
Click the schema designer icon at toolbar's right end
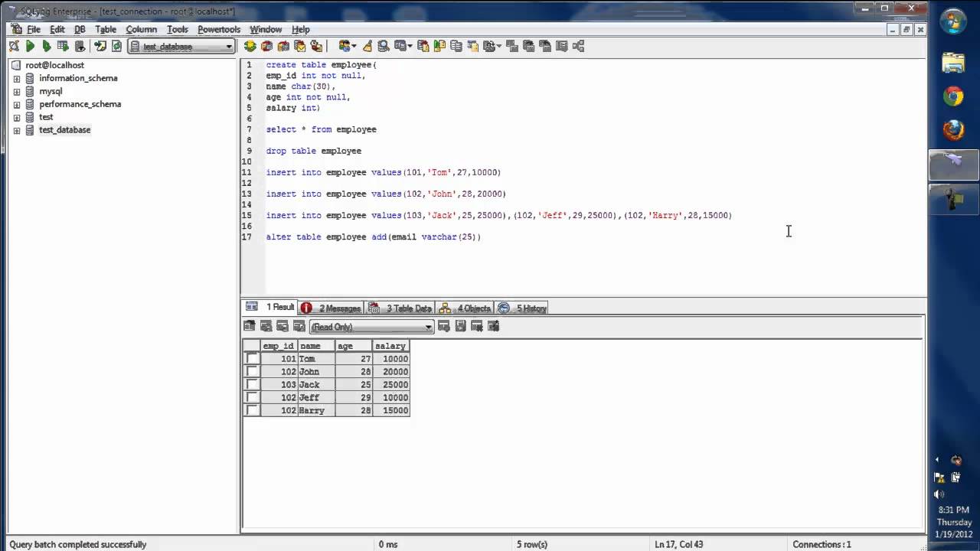[x=578, y=46]
